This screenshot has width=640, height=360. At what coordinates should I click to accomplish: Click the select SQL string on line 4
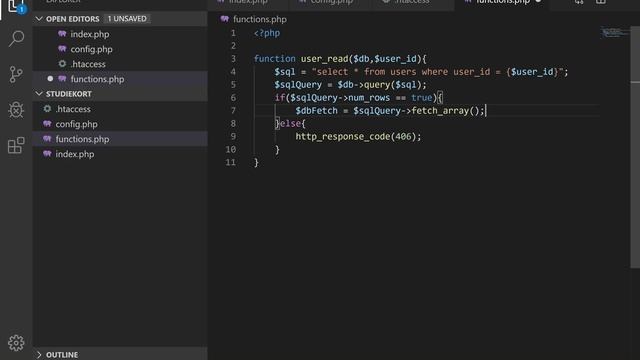438,72
